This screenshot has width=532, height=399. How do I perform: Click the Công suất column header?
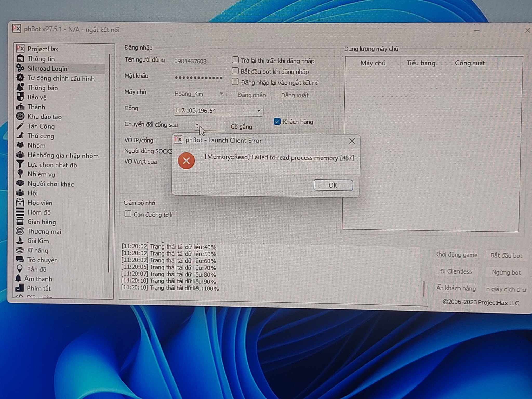(470, 63)
